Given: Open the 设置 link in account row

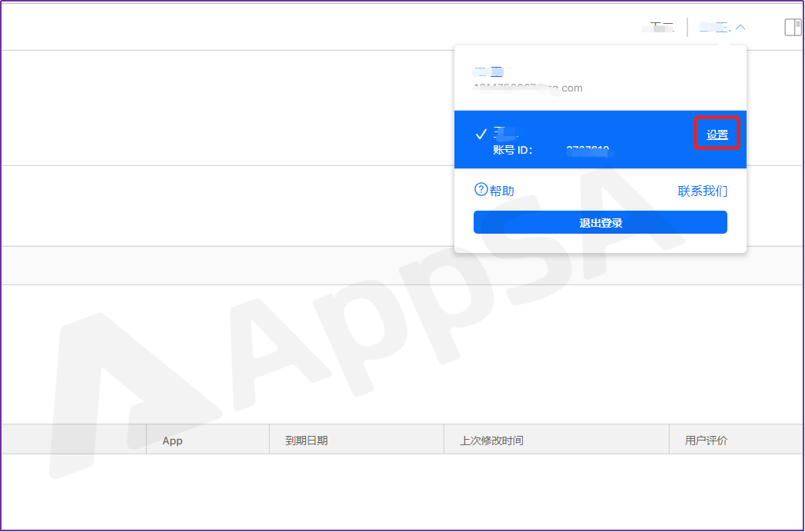Looking at the screenshot, I should [717, 135].
